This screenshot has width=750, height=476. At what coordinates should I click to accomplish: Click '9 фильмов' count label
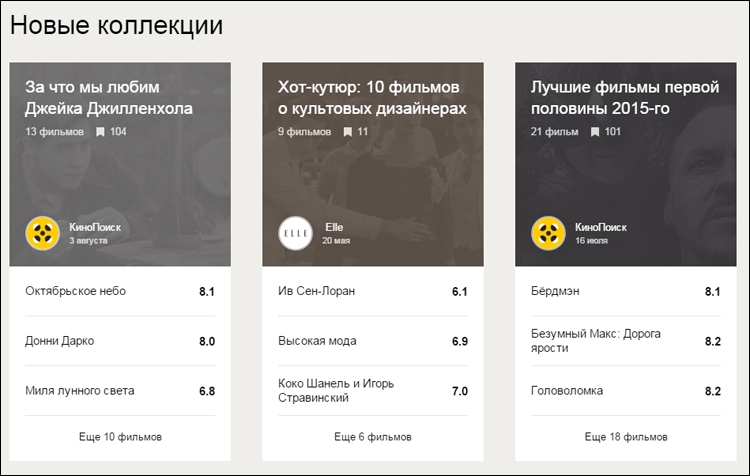304,132
